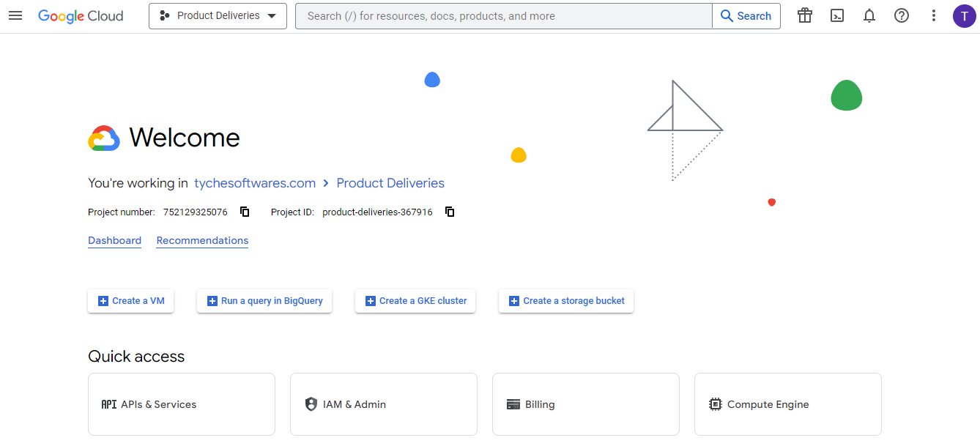Select the project number 752129325076 text
Viewport: 980px width, 446px height.
coord(196,212)
